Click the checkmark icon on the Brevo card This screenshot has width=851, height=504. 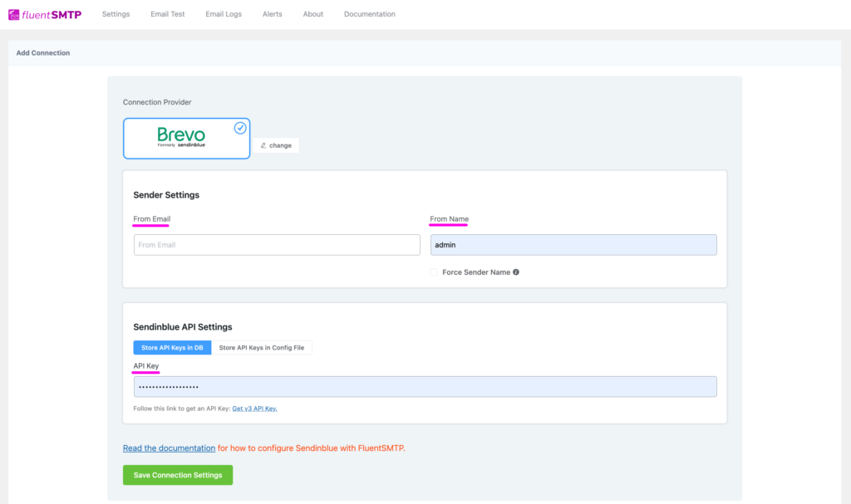click(239, 128)
